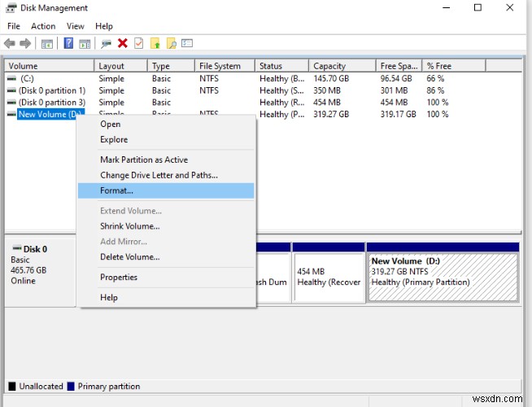
Task: Click the drive icon beside Disk 0 partition 1
Action: click(x=11, y=90)
